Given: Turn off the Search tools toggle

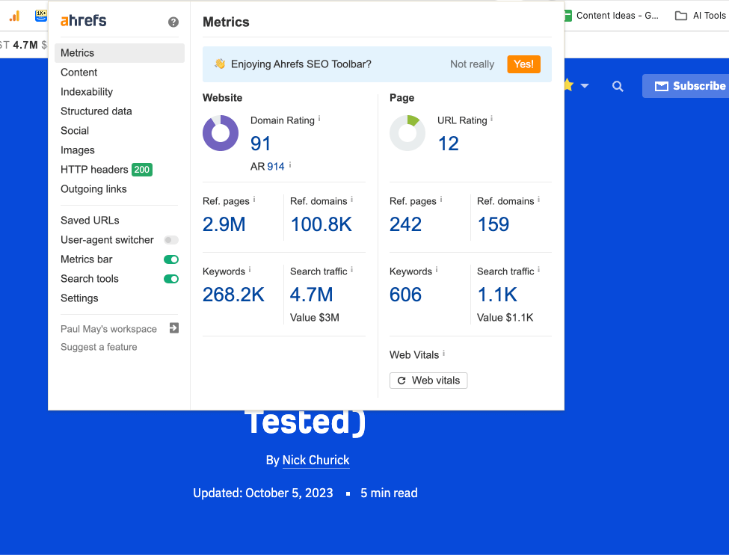Looking at the screenshot, I should pyautogui.click(x=173, y=278).
